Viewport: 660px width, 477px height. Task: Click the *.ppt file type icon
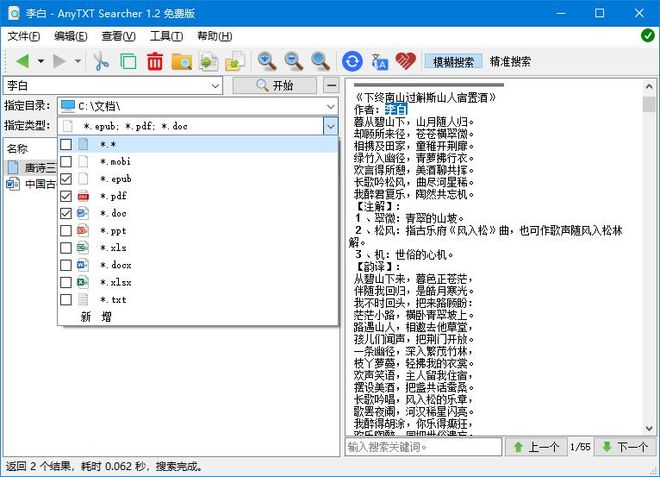(x=83, y=231)
